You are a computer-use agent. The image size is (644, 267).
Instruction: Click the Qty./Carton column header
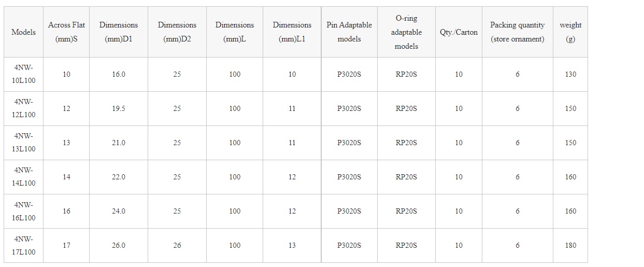click(459, 32)
